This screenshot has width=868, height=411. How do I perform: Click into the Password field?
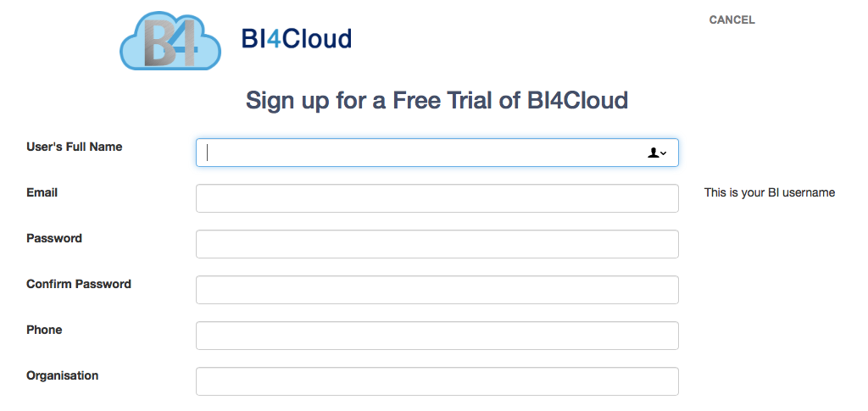pyautogui.click(x=437, y=244)
